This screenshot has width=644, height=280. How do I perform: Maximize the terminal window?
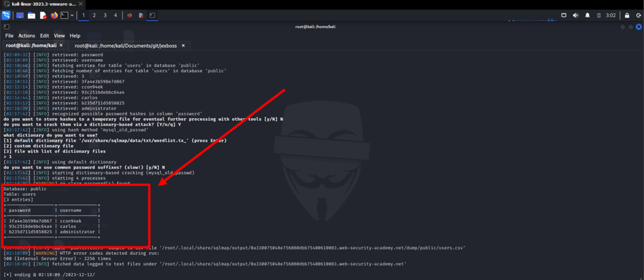coord(631,26)
